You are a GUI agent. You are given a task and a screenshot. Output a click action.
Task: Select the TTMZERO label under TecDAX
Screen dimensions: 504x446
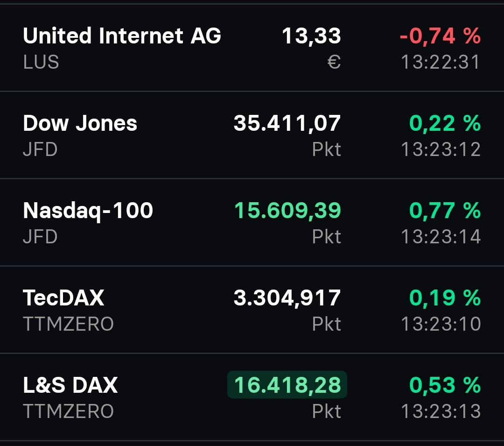[68, 324]
